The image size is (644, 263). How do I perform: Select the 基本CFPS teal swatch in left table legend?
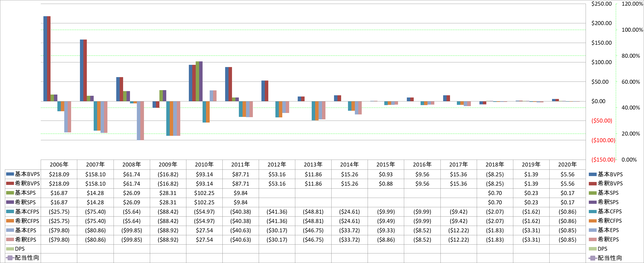tap(10, 211)
